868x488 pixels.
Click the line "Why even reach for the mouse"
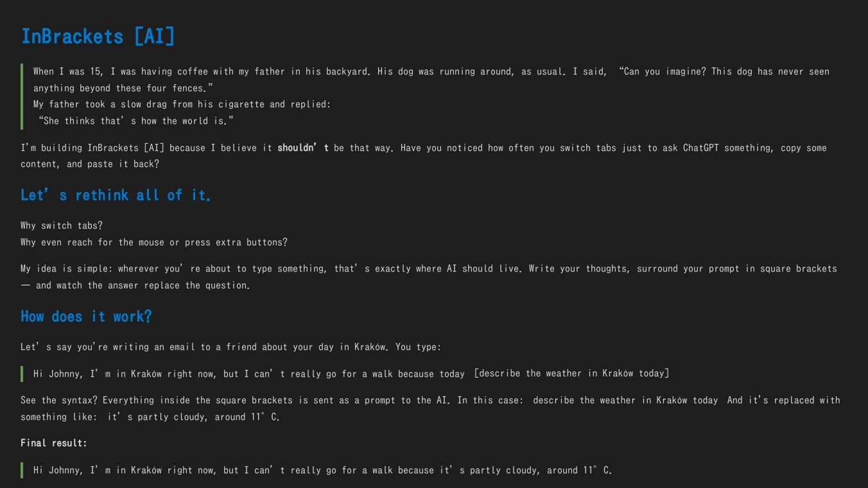[154, 243]
